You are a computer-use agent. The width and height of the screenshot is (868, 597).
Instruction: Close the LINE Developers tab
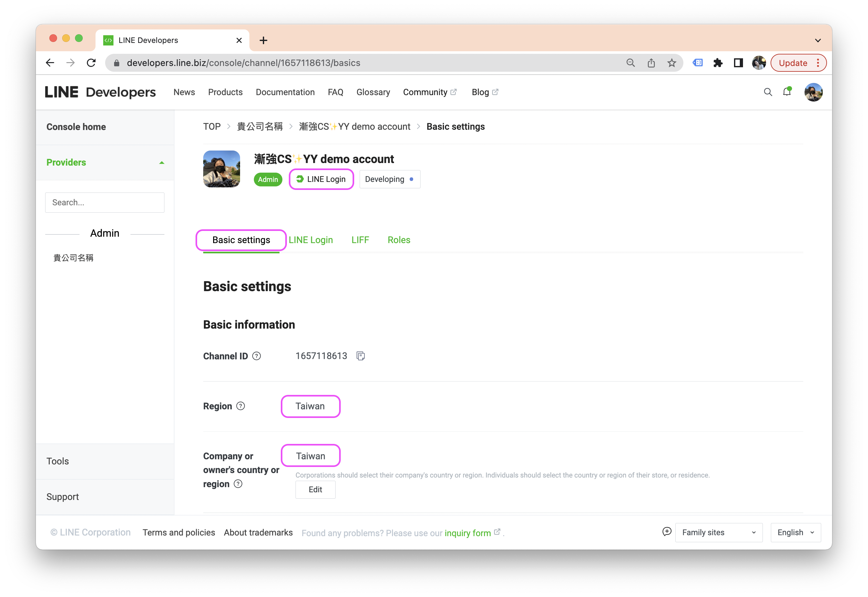coord(239,40)
